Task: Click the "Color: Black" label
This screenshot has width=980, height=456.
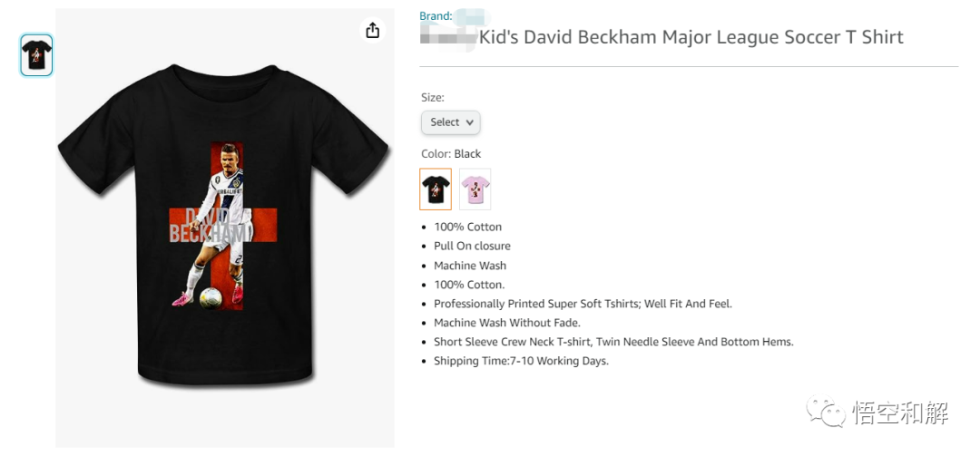Action: coord(451,154)
